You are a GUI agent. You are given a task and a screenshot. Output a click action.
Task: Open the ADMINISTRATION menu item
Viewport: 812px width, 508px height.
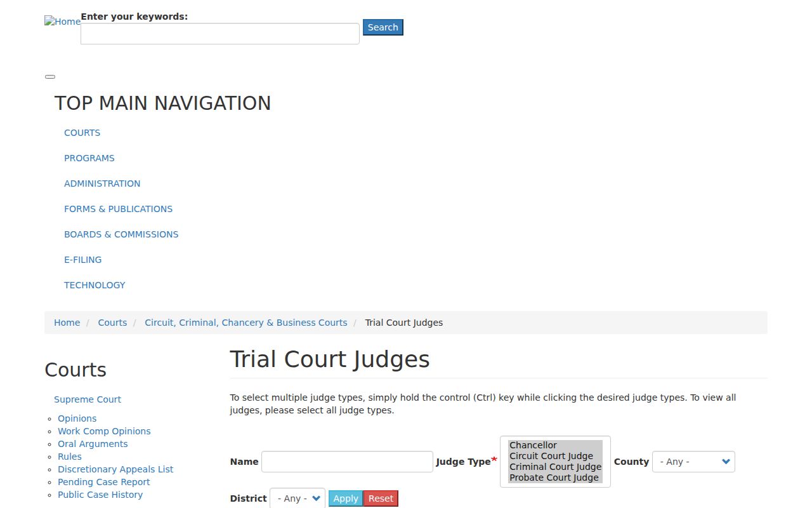coord(102,184)
